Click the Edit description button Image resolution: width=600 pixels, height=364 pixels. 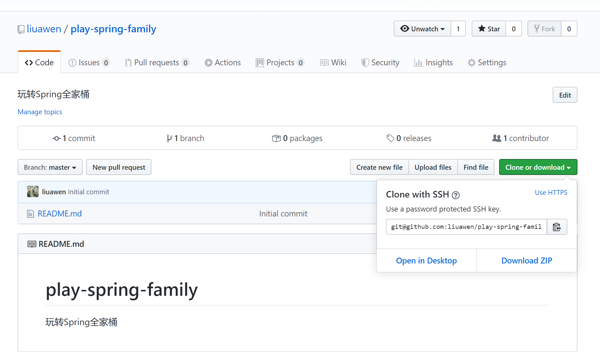click(565, 95)
